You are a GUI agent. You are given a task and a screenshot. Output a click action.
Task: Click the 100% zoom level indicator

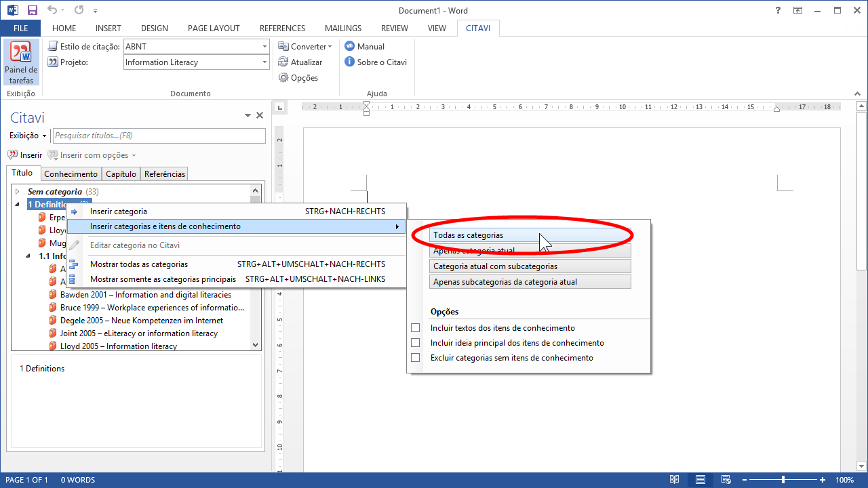tap(844, 480)
